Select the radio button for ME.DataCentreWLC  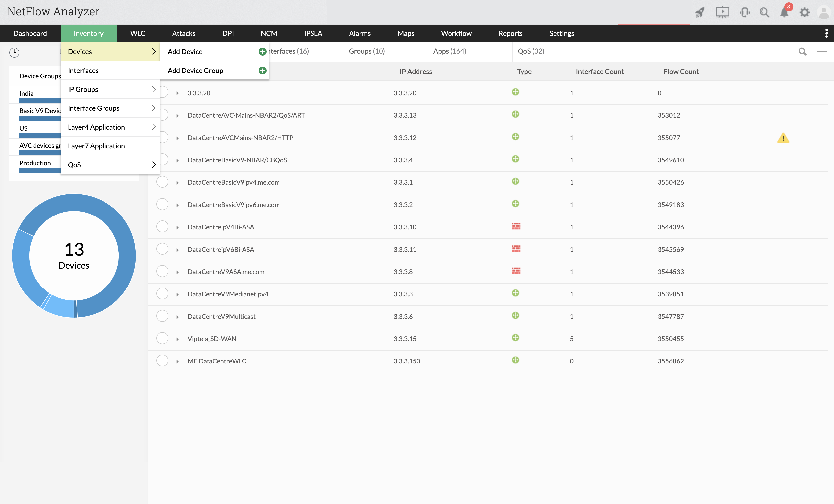(162, 360)
